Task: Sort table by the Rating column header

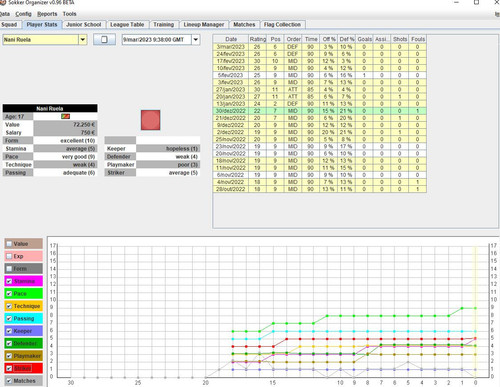Action: click(x=257, y=39)
